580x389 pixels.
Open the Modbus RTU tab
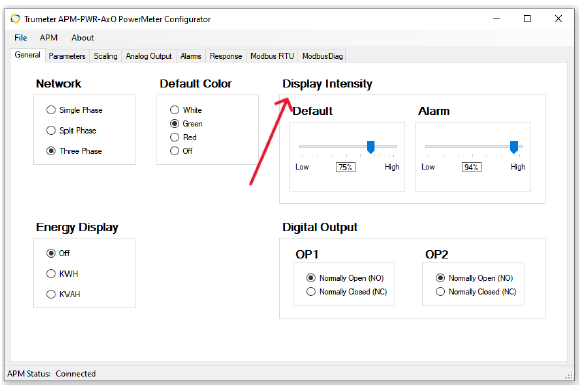(x=272, y=56)
